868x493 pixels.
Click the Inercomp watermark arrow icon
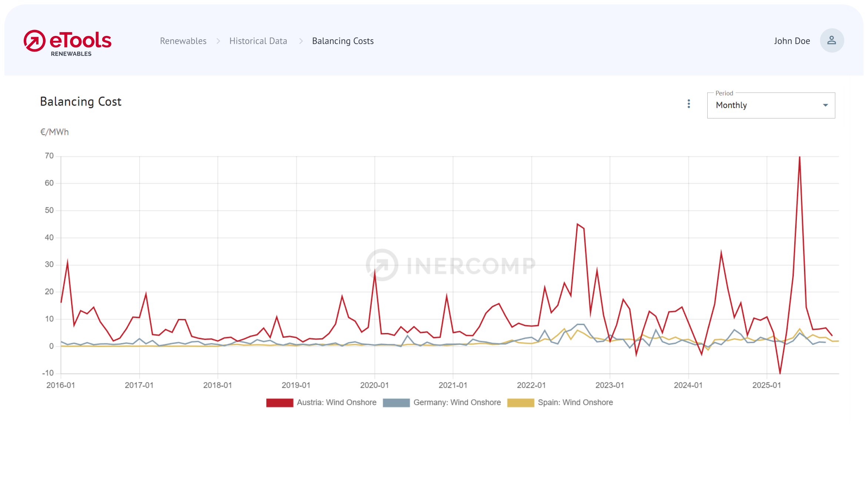click(x=382, y=264)
